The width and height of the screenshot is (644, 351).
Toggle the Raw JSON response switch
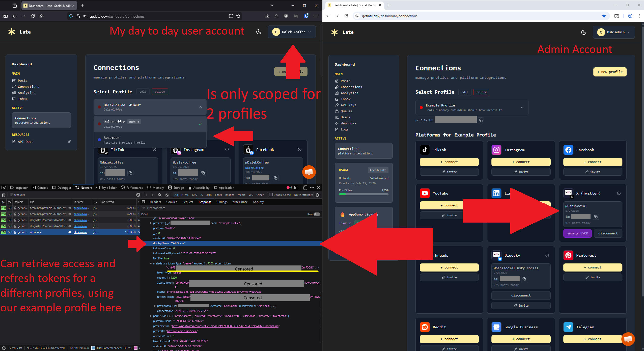coord(317,214)
